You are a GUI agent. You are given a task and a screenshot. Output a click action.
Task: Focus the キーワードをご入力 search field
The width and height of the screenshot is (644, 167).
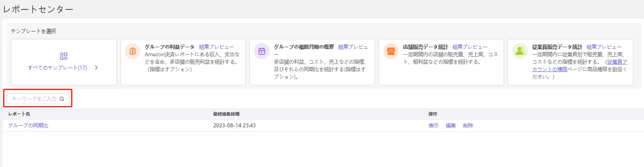(38, 99)
